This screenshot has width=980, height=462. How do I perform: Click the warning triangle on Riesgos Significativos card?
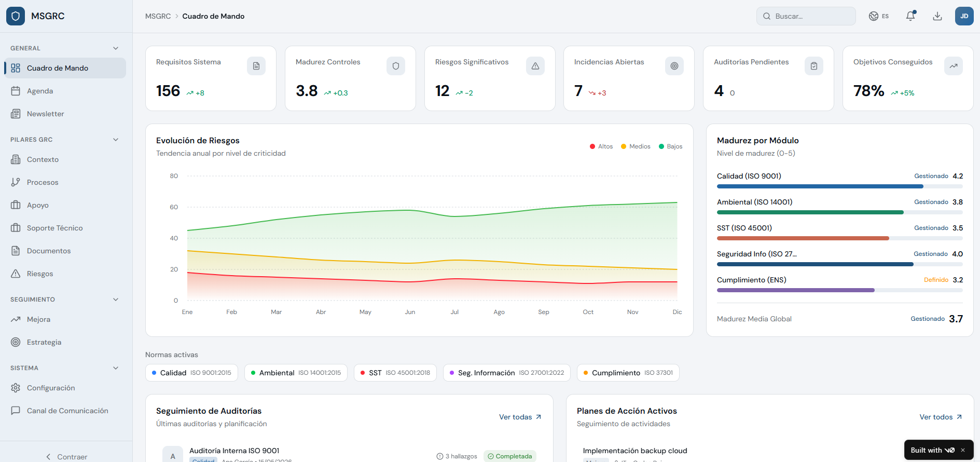tap(535, 66)
